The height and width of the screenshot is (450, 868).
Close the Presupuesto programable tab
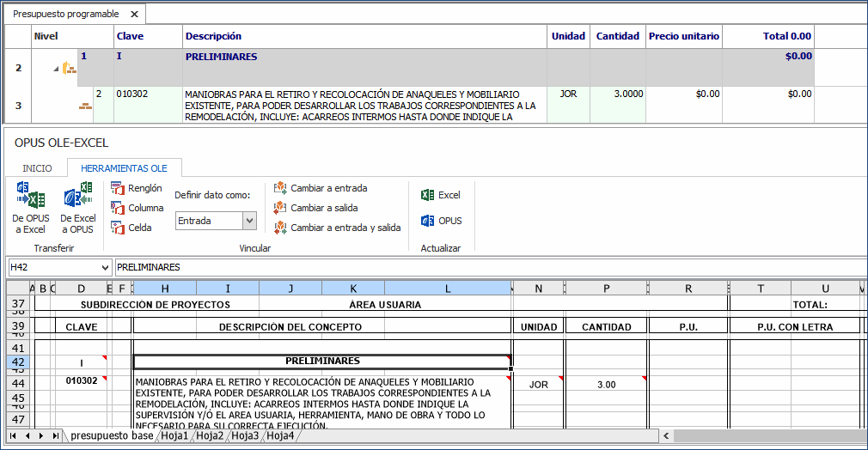(135, 14)
